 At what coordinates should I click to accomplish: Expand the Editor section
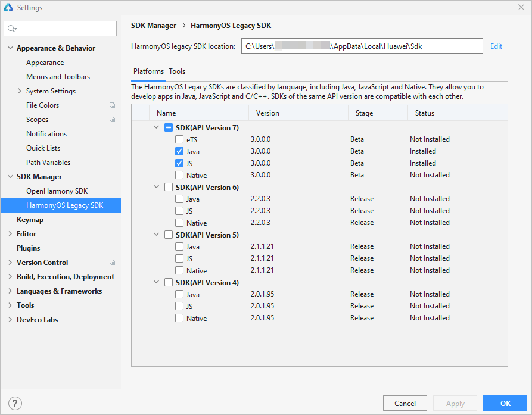(x=10, y=234)
